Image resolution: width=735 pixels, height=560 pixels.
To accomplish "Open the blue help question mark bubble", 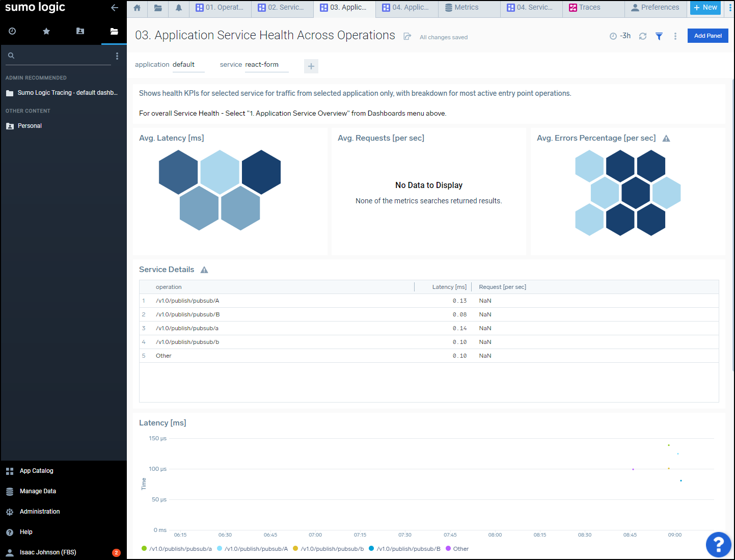I will coord(719,545).
